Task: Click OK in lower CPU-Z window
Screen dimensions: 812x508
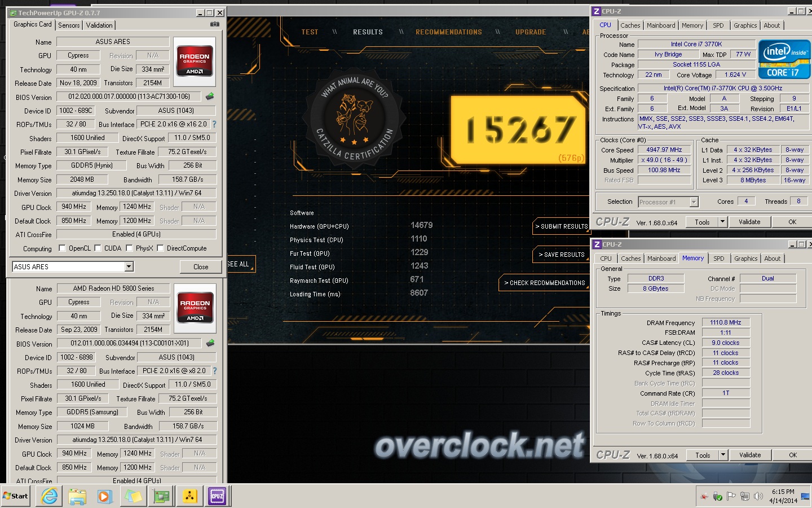Action: pos(793,455)
